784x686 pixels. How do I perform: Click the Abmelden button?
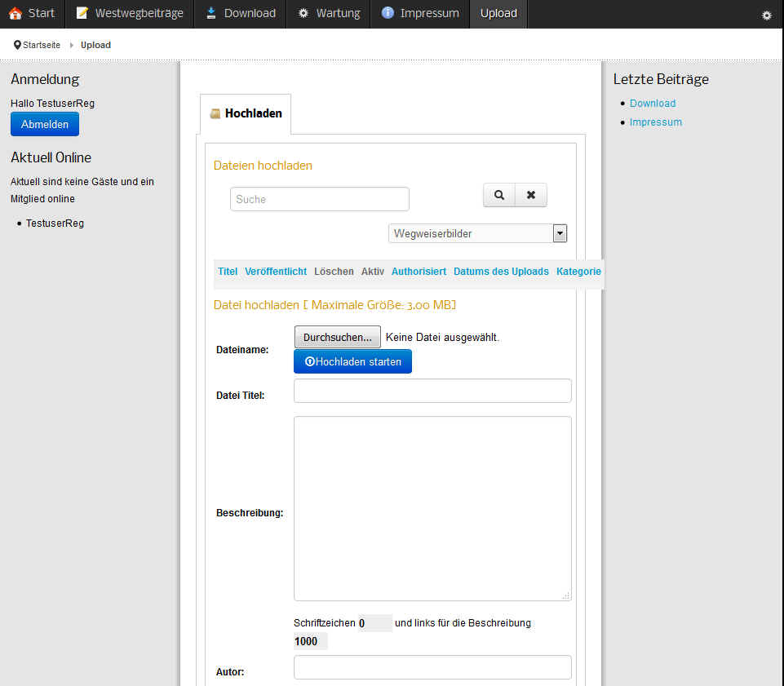point(45,124)
